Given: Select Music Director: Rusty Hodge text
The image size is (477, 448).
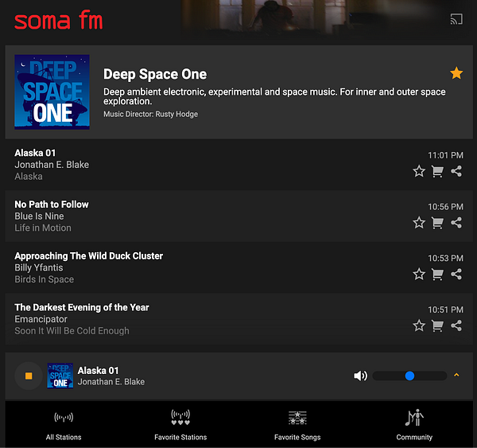Looking at the screenshot, I should click(150, 115).
